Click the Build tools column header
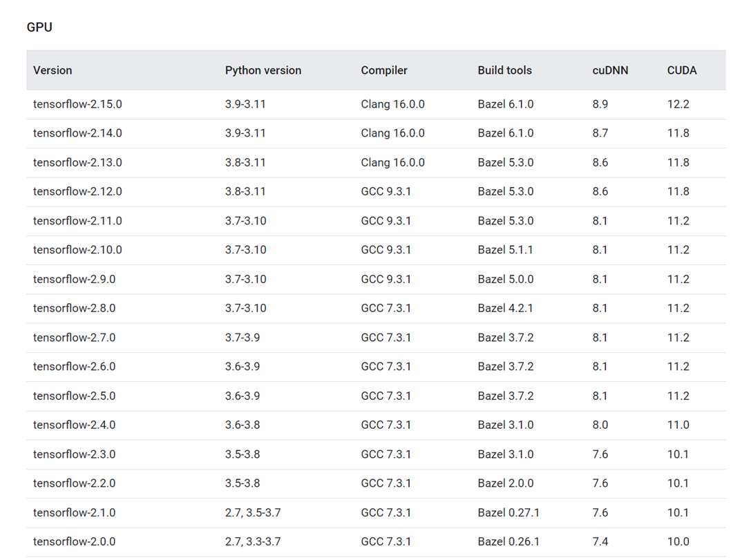 [x=504, y=70]
